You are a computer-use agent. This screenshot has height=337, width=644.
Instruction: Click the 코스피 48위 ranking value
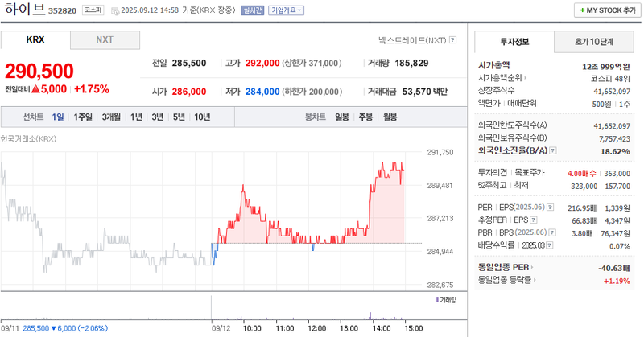pyautogui.click(x=610, y=78)
